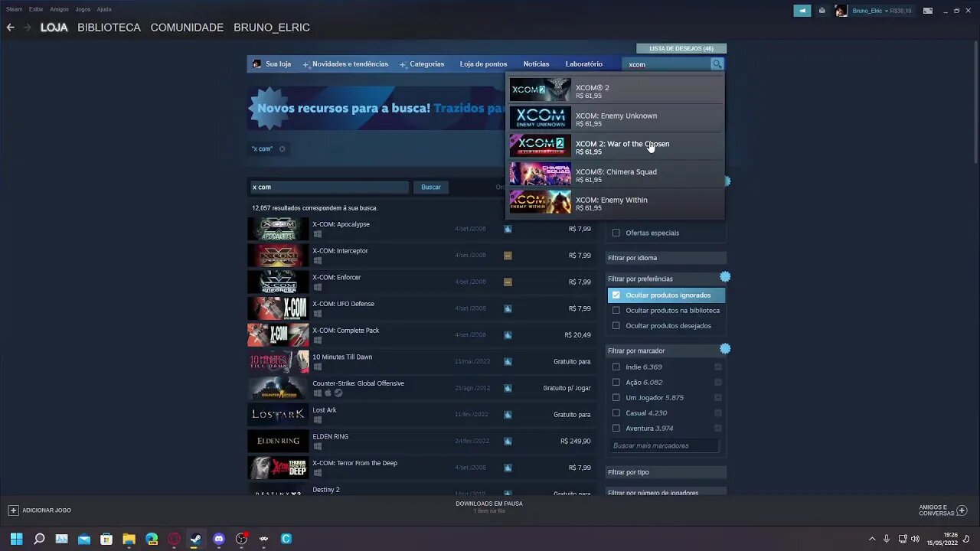
Task: Open the Jogos menu
Action: coord(83,9)
